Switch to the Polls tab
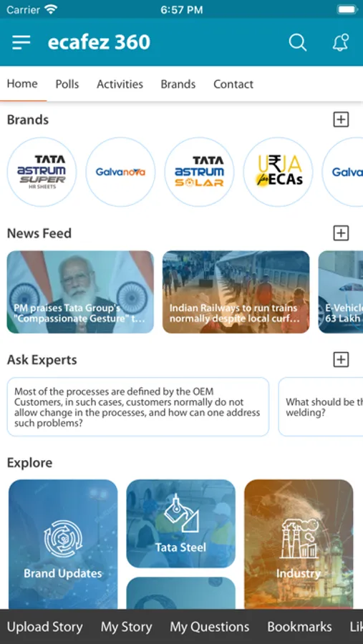The image size is (363, 644). coord(67,84)
